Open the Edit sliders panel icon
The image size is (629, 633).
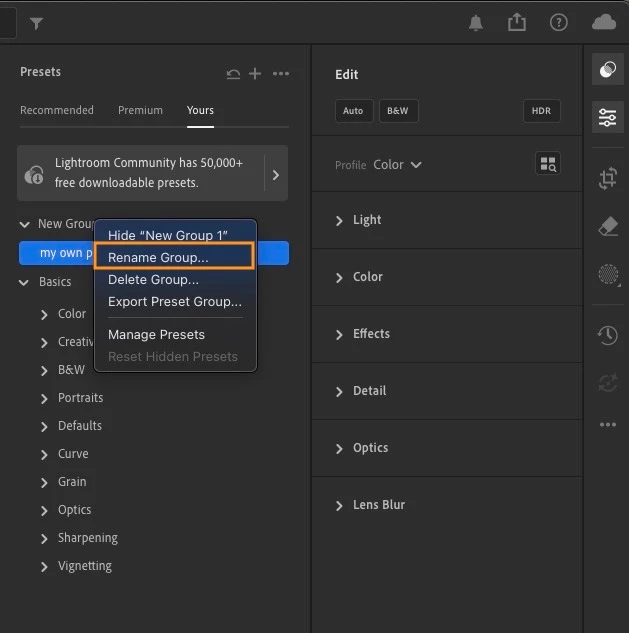pyautogui.click(x=608, y=117)
